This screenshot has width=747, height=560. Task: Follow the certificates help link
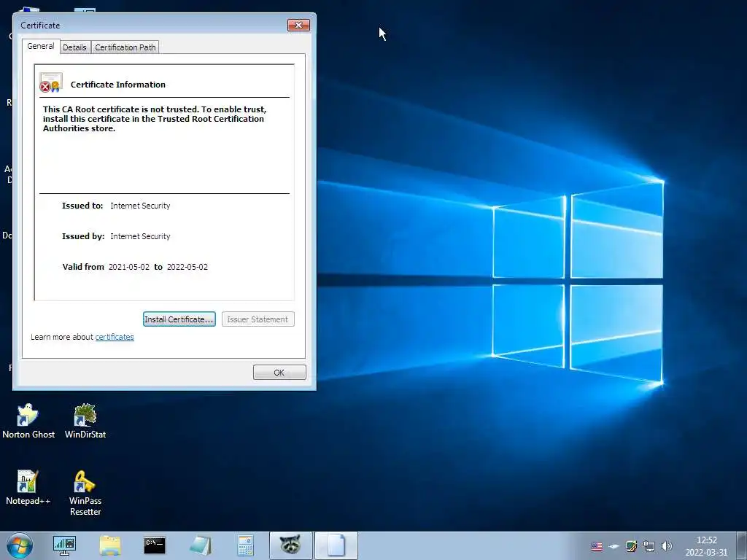pos(115,337)
